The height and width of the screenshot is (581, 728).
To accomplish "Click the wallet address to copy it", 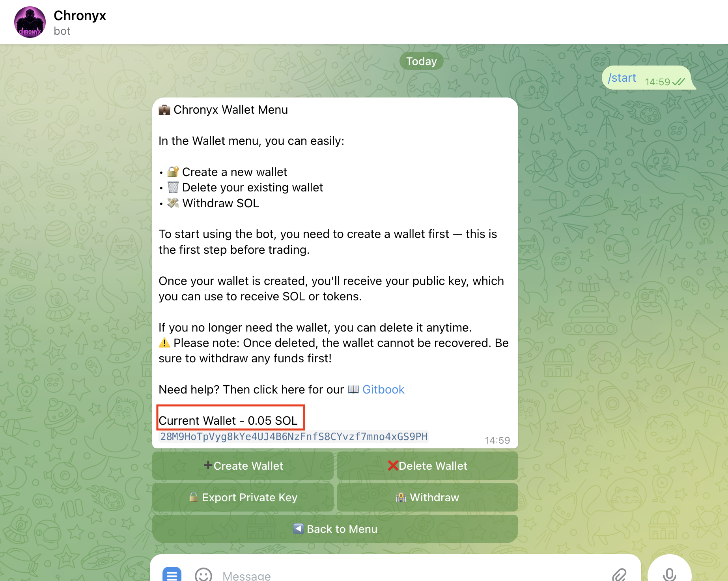I will 293,437.
